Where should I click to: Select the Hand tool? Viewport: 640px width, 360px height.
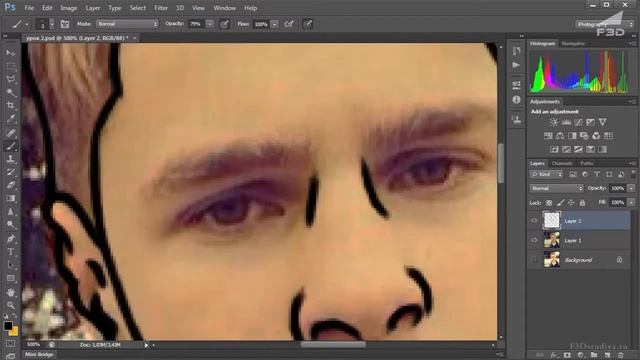11,292
